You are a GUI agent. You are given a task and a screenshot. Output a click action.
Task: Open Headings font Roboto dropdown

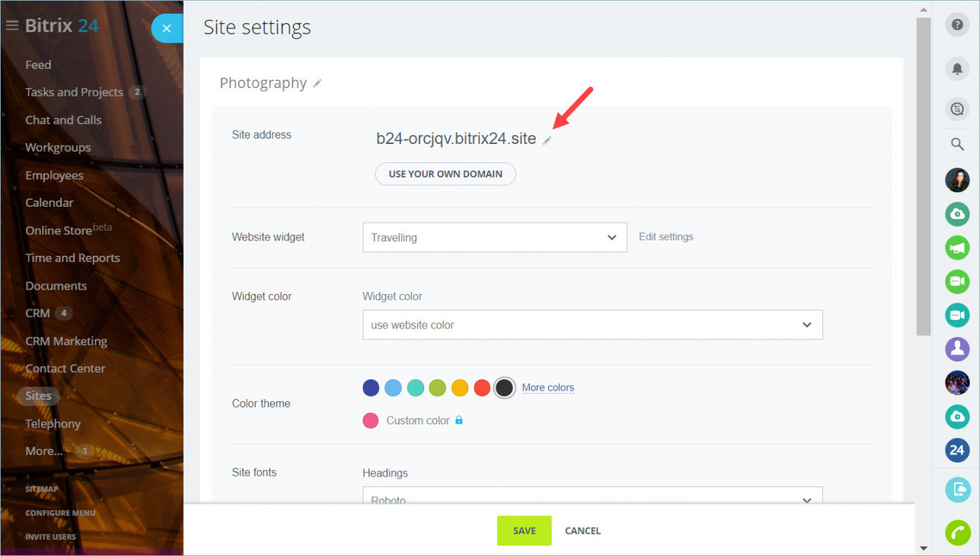[x=593, y=495]
